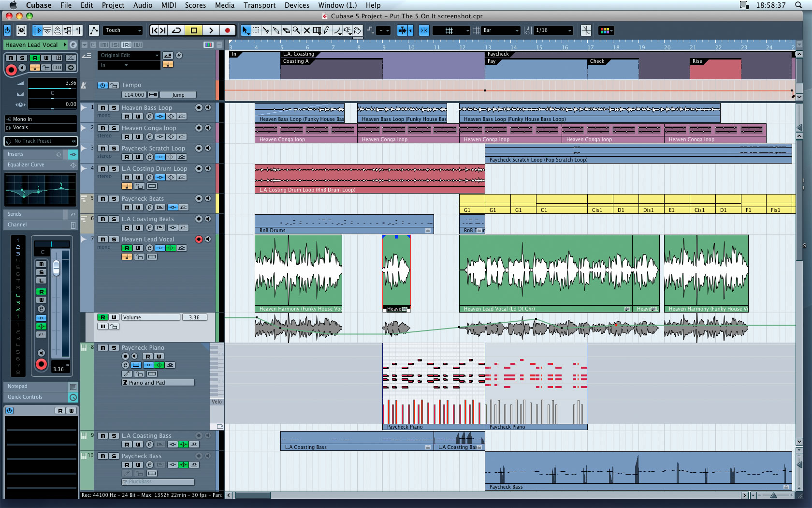Select the Zoom magnifier tool

click(x=296, y=30)
